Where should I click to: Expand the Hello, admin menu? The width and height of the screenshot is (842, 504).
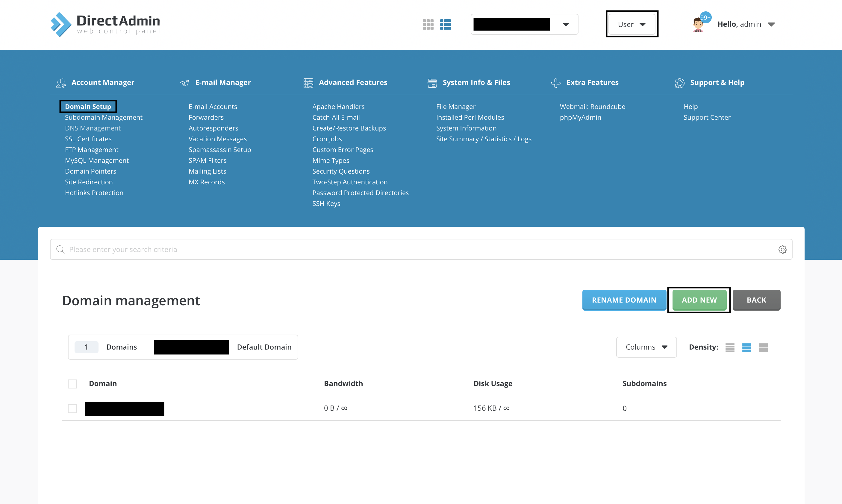click(x=746, y=25)
